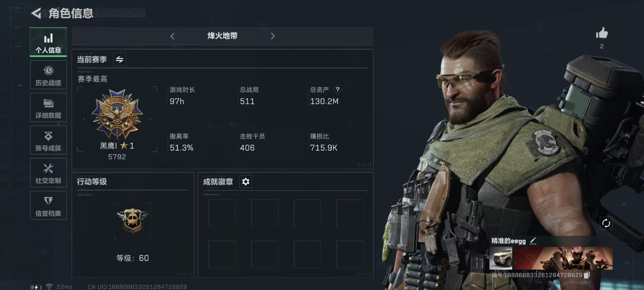644x290 pixels.
Task: Open 成就徽章 settings gear
Action: point(246,182)
